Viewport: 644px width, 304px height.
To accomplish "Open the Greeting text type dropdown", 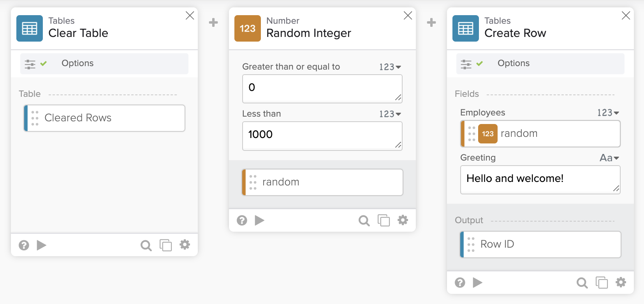I will [x=609, y=158].
